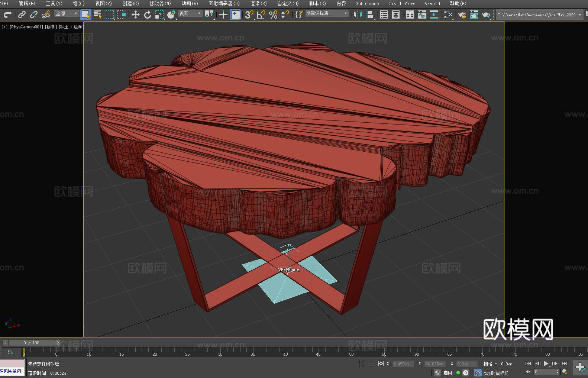The image size is (588, 378).
Task: Open the [粘土 + 边面] viewport display menu
Action: coord(71,27)
